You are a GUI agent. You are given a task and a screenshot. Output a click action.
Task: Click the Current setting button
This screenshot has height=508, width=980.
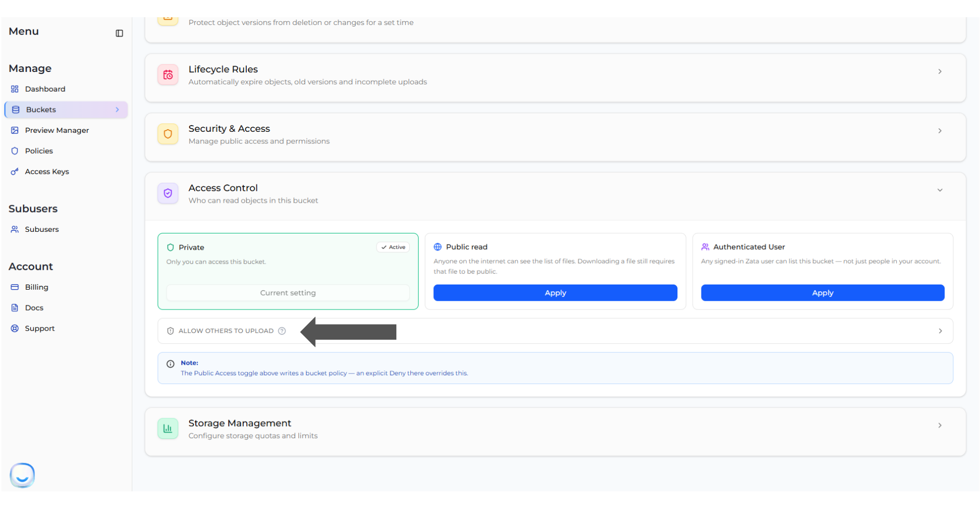(288, 293)
